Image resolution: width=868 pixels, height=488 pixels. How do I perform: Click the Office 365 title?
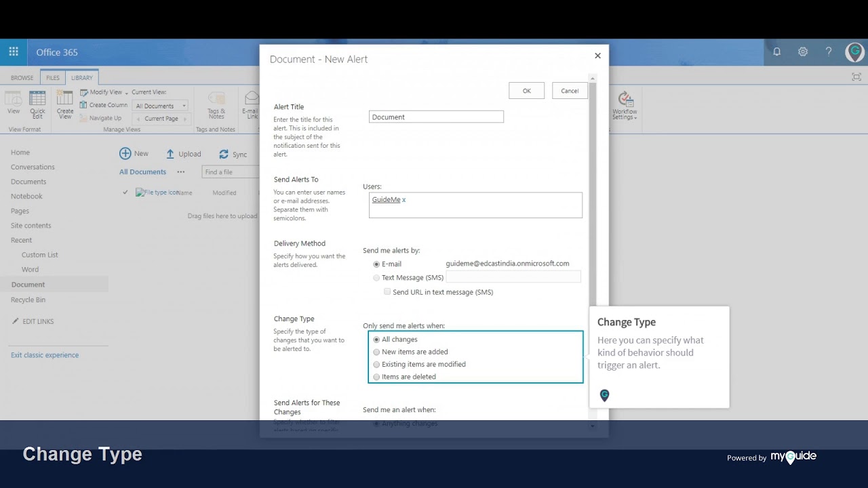(x=57, y=52)
